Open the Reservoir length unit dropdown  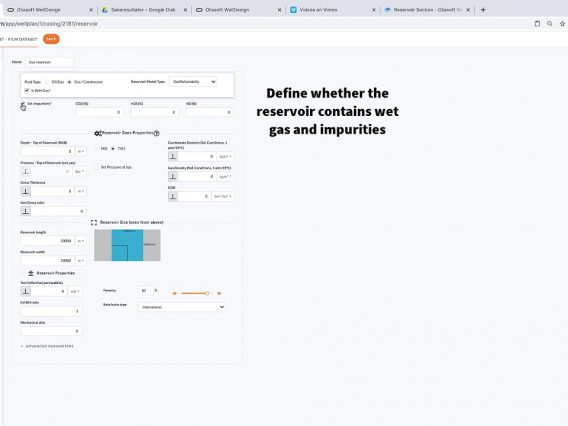click(x=80, y=241)
